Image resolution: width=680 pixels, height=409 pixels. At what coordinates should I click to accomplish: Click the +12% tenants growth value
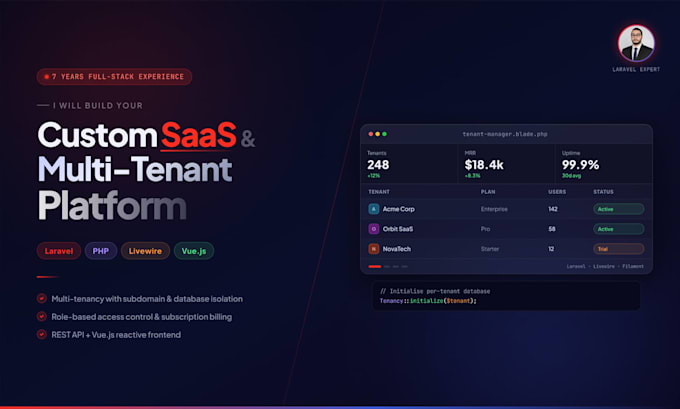pos(373,176)
